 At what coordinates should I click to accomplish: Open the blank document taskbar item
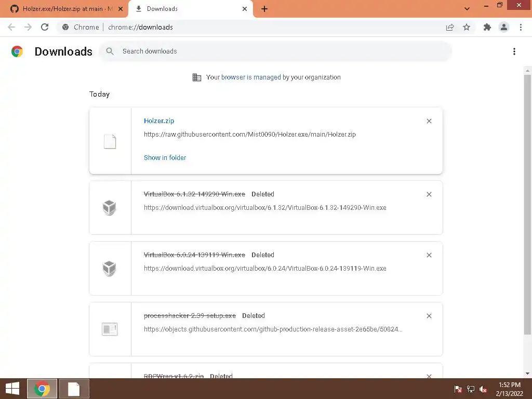(x=74, y=389)
